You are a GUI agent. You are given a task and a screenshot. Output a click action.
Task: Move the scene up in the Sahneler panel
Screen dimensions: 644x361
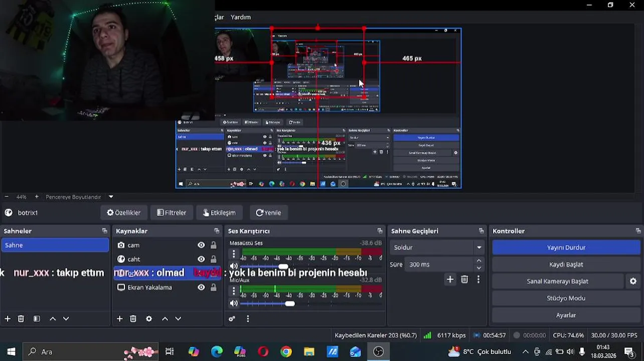53,319
